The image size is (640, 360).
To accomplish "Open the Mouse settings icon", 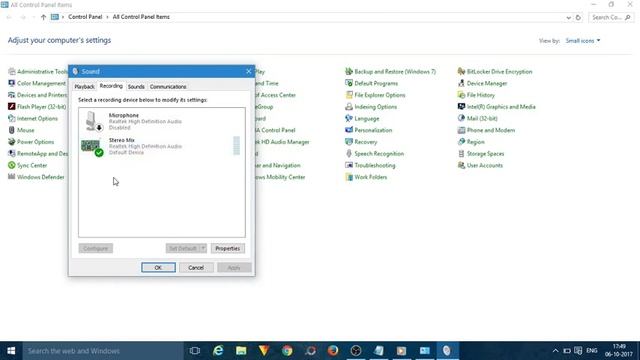I will click(x=21, y=130).
